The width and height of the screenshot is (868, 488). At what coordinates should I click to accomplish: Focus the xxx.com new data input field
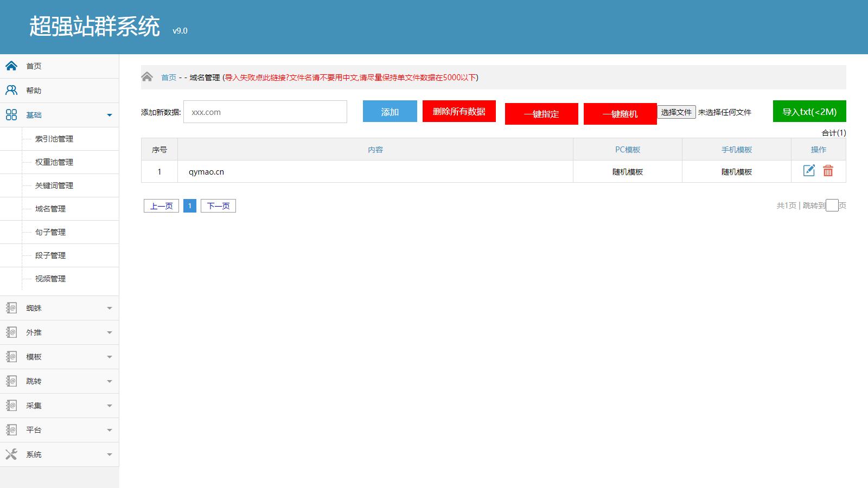(x=265, y=112)
